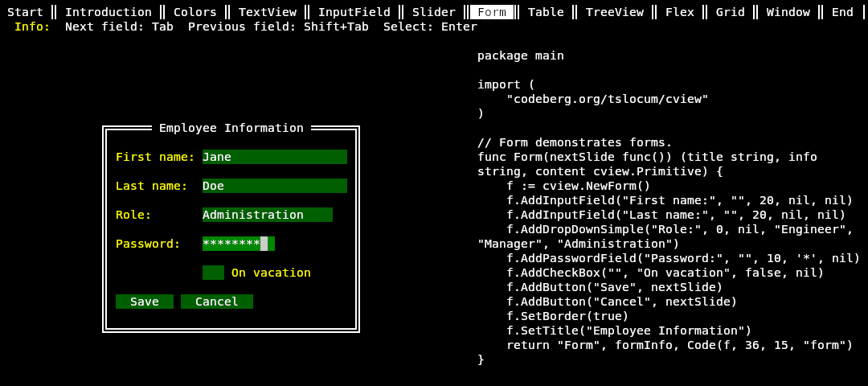Switch to the Window tab
Viewport: 868px width, 386px height.
pos(788,12)
